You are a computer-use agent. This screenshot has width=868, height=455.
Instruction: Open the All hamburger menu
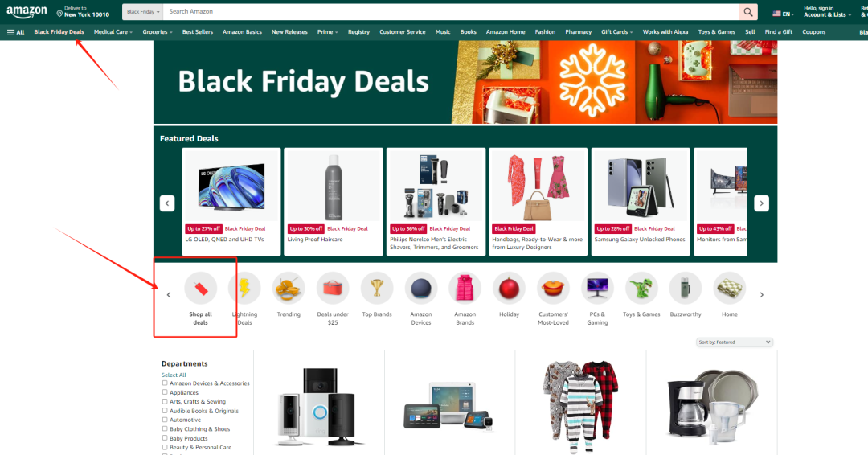pos(15,32)
